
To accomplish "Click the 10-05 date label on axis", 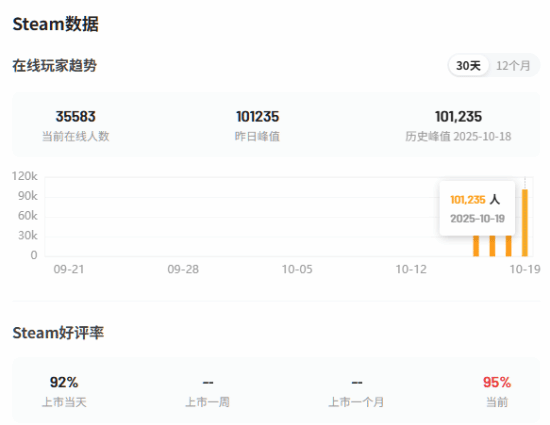I will tap(297, 269).
